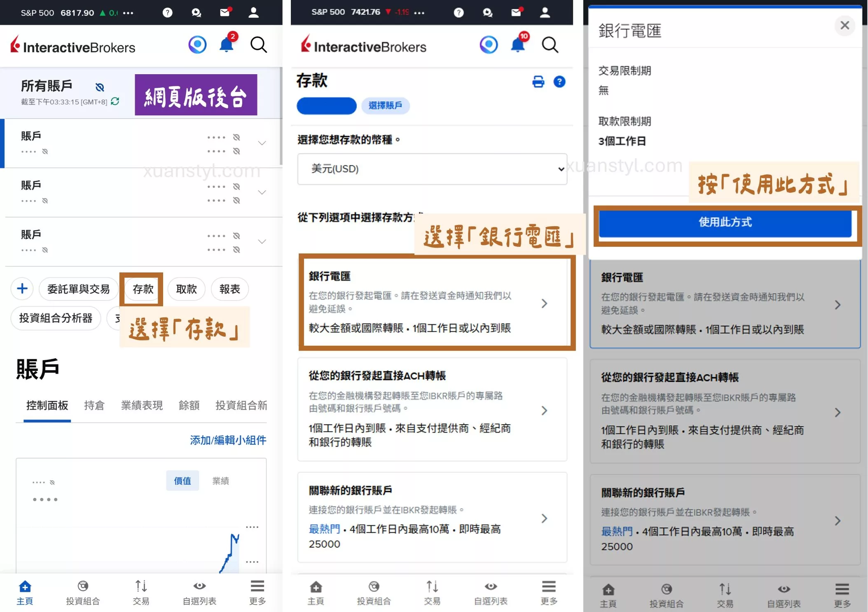Open mail icon in middle panel top bar
The width and height of the screenshot is (868, 612).
pos(517,12)
